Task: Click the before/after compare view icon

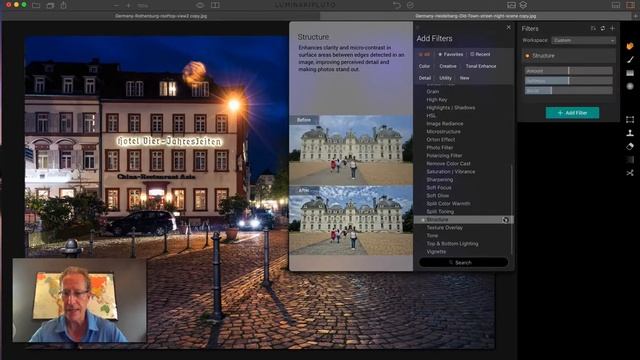Action: click(215, 5)
